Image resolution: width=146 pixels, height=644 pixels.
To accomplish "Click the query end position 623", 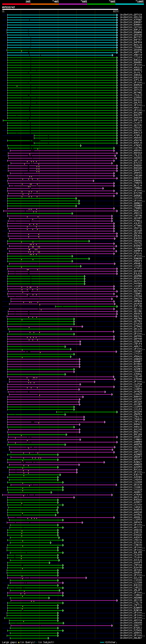I will [x=115, y=11].
